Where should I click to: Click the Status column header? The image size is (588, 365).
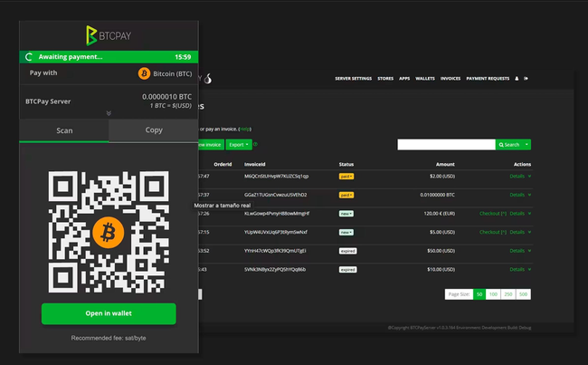[x=346, y=165]
